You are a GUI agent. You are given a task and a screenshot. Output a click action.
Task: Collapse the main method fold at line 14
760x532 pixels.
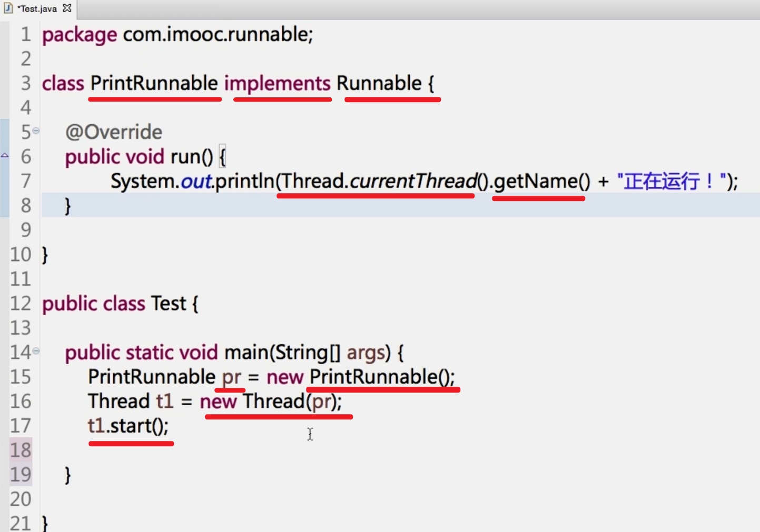pos(36,350)
